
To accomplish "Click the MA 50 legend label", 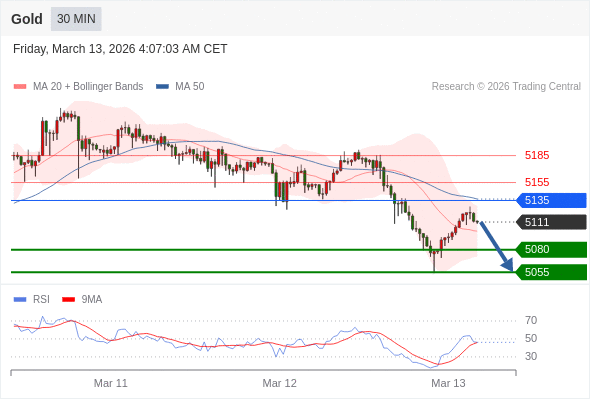I will (x=190, y=87).
